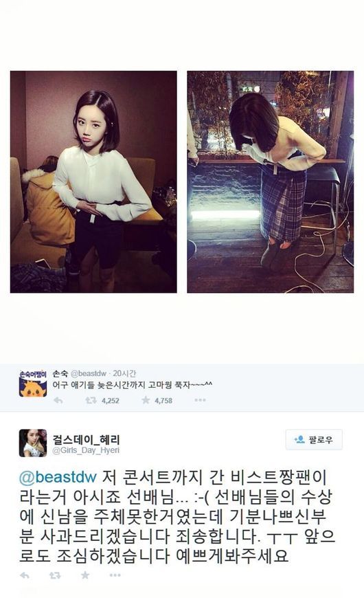Image resolution: width=364 pixels, height=598 pixels.
Task: Open more options on 손숙's tweet
Action: point(200,400)
